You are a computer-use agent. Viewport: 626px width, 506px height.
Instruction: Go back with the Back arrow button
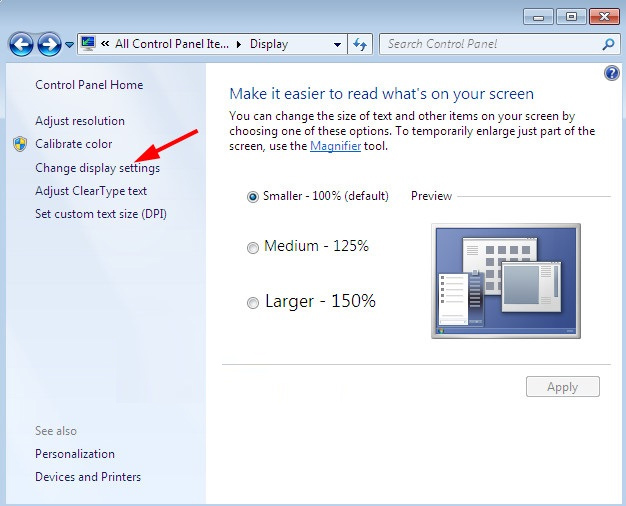click(21, 44)
